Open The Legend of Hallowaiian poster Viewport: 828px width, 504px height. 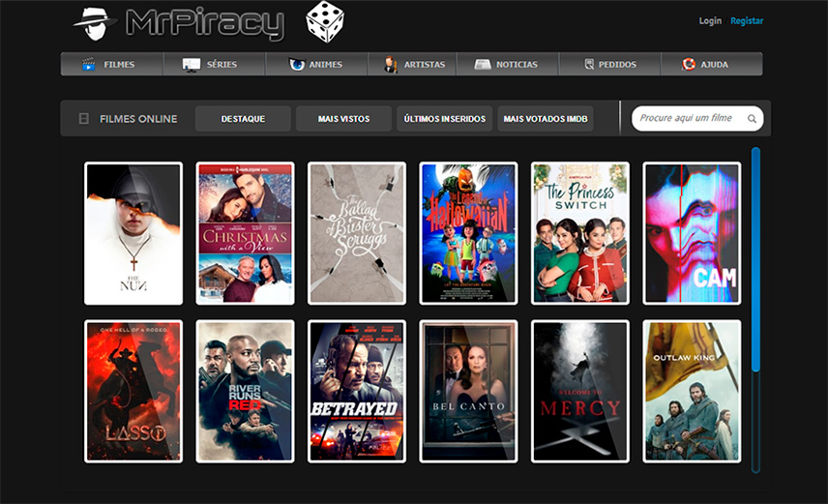tap(468, 233)
